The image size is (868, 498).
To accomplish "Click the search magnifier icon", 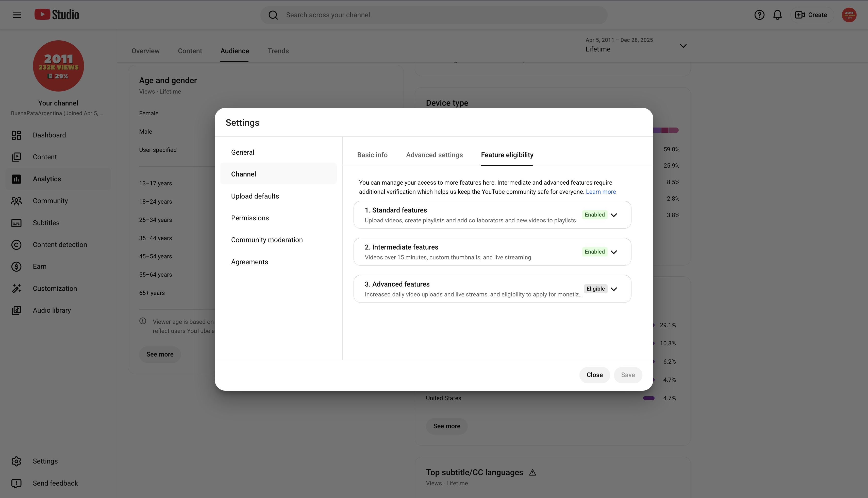I will tap(273, 15).
